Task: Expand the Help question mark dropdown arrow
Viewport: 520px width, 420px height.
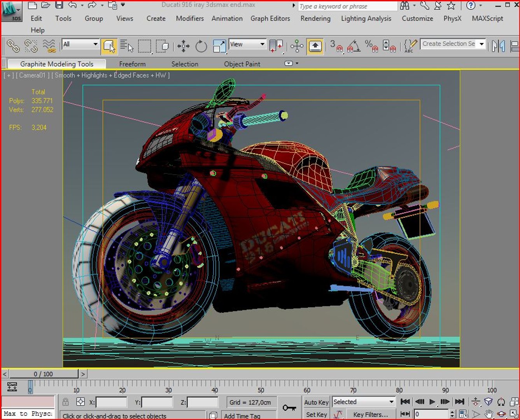Action: point(481,5)
